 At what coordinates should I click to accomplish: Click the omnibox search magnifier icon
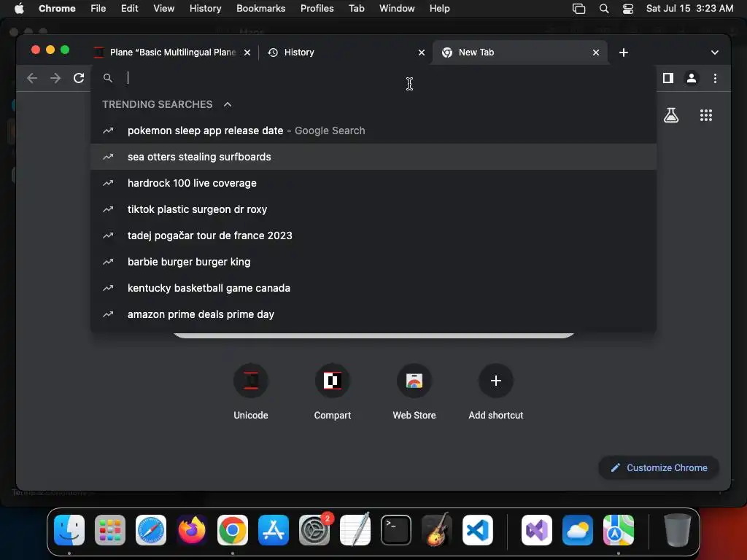point(108,78)
